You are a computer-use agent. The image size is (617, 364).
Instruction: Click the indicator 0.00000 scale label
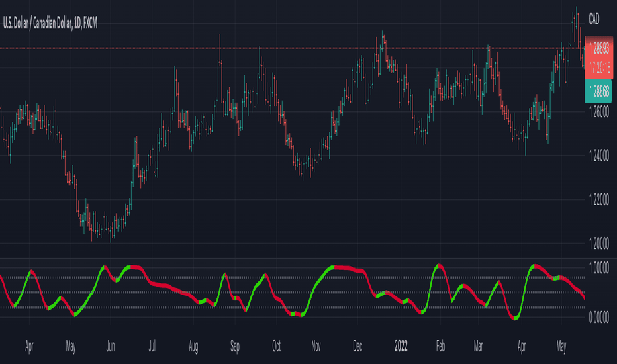(599, 317)
